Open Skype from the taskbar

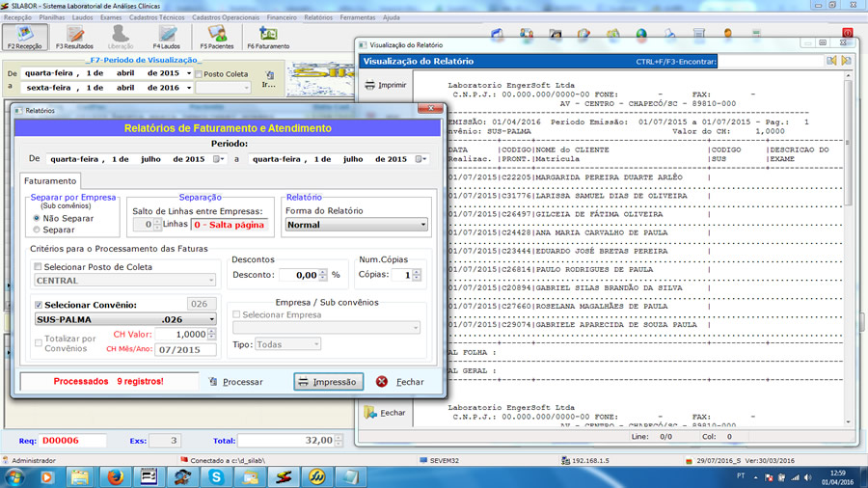tap(215, 476)
